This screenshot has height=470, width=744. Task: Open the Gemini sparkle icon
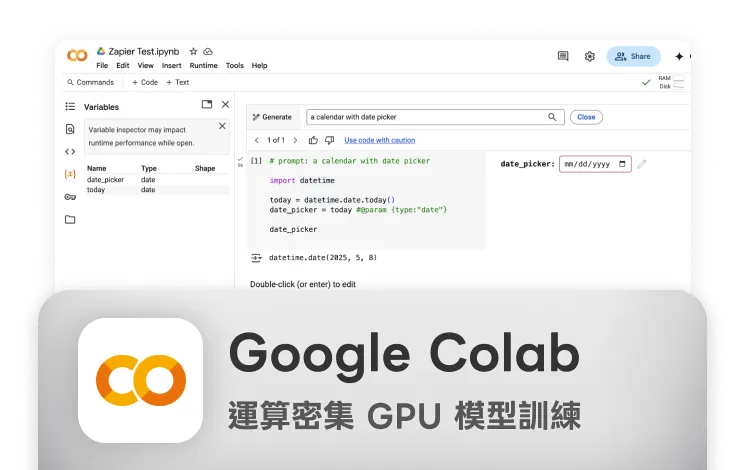(x=679, y=56)
